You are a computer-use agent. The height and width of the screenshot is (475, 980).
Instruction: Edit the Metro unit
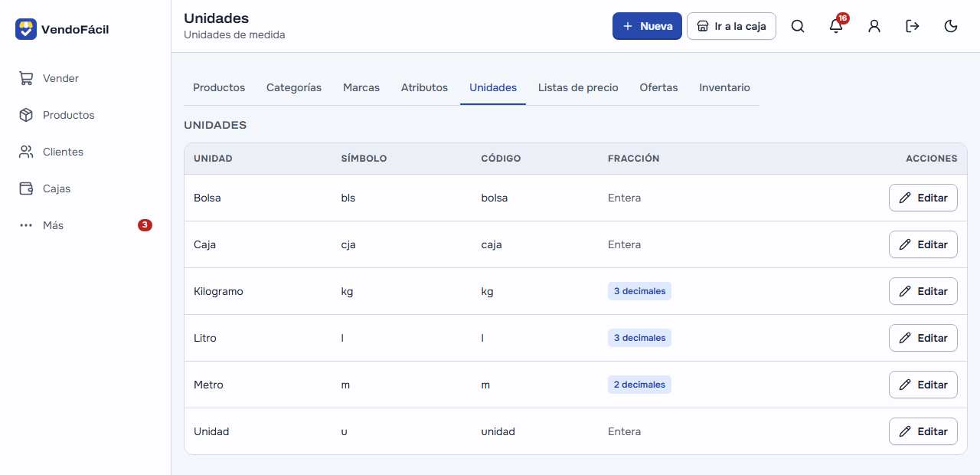point(923,385)
